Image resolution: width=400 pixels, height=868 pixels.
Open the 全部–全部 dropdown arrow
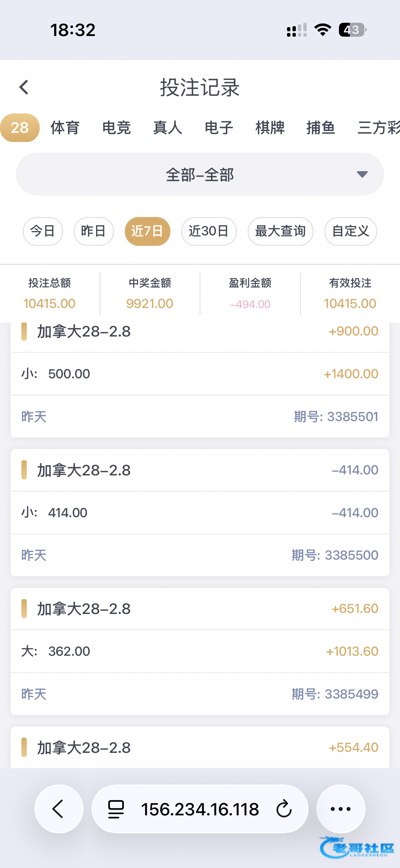362,174
